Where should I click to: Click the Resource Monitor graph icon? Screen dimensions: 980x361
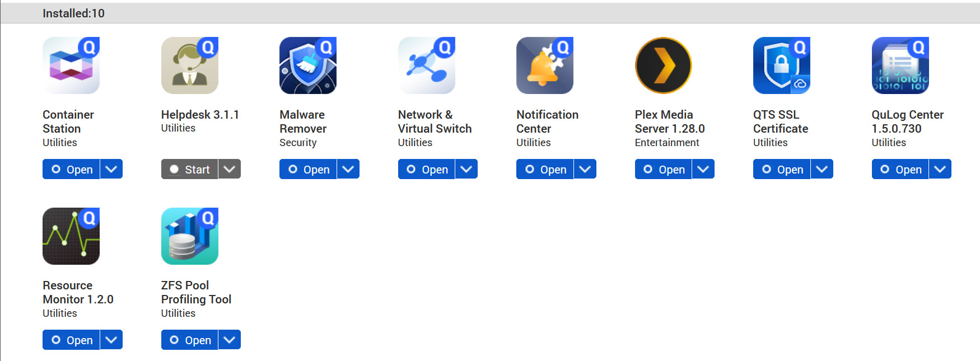click(71, 236)
